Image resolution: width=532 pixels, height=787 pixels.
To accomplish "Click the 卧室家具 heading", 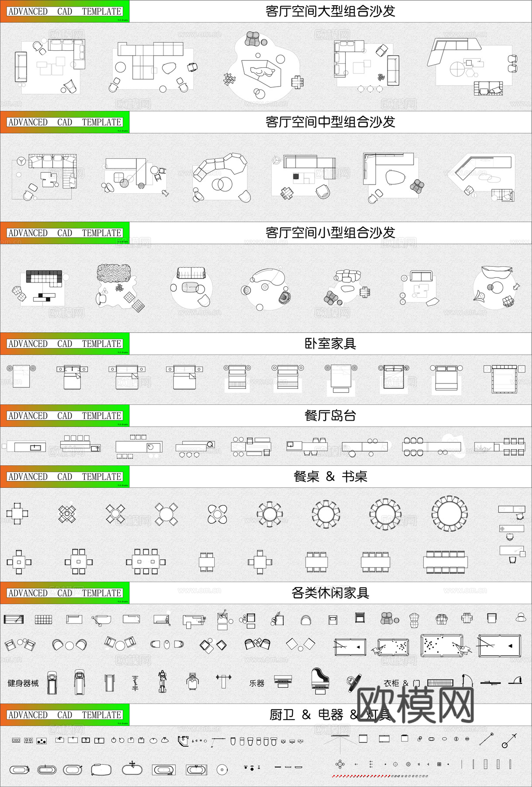I will tap(330, 344).
